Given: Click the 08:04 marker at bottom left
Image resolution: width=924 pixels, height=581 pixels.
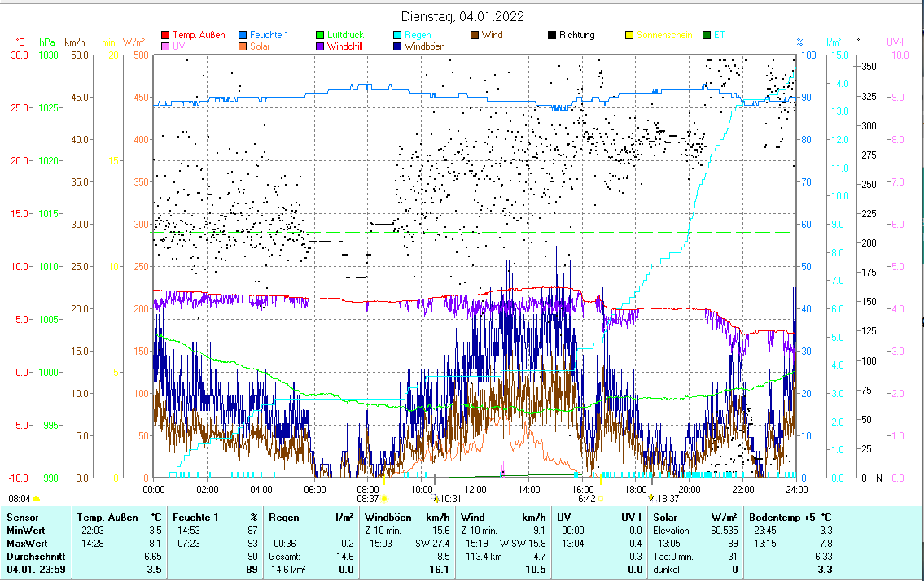Looking at the screenshot, I should coord(20,498).
